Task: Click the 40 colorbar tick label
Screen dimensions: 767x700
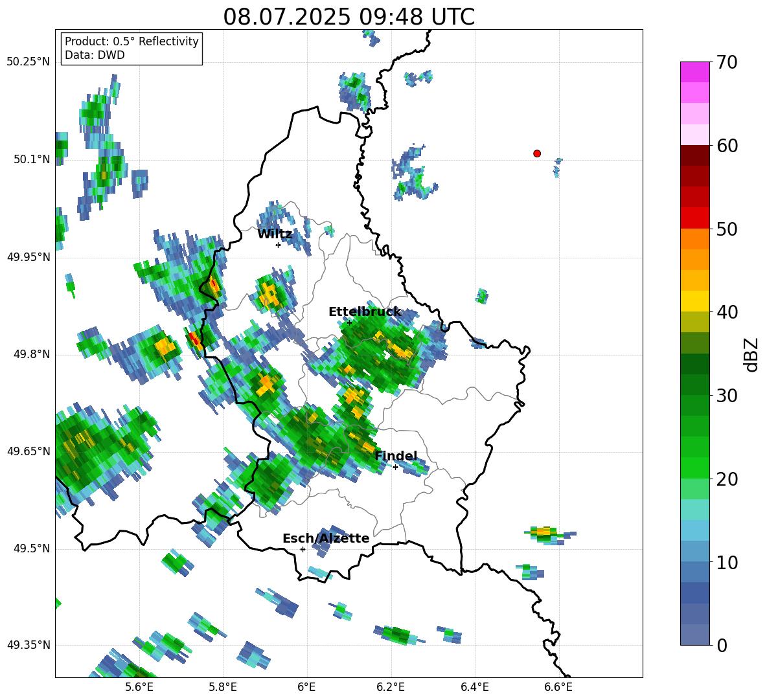Action: coord(726,312)
